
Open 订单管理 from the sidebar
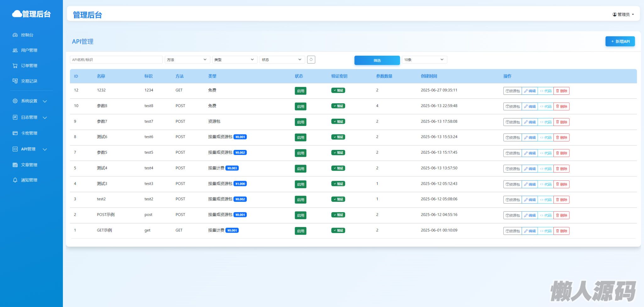29,66
